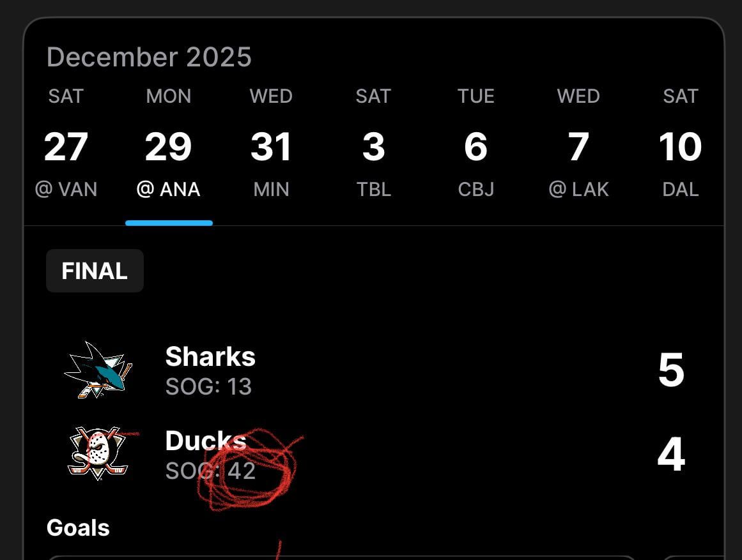The width and height of the screenshot is (742, 560).
Task: Select the January 6 CBJ game
Action: [x=476, y=147]
